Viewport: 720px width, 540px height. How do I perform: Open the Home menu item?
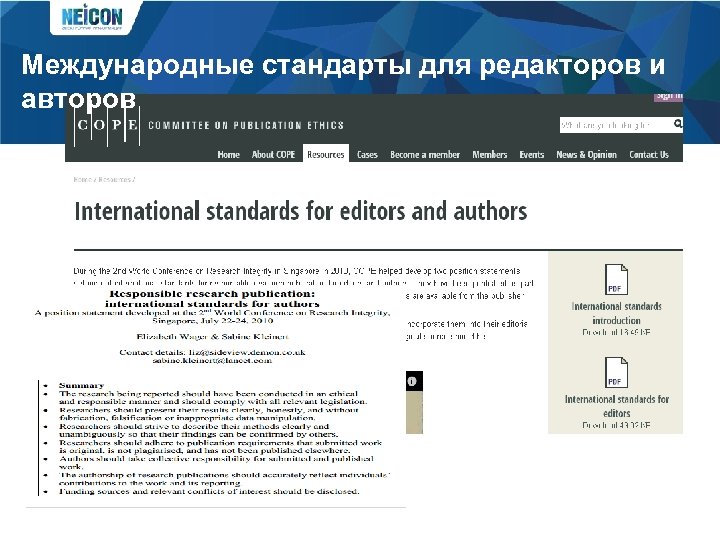click(228, 155)
